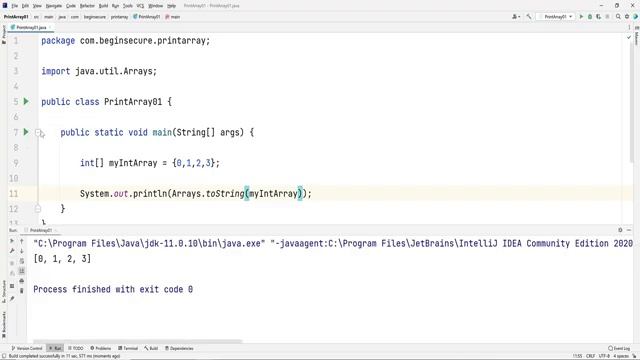Open the Build menu
This screenshot has height=360, width=640.
tap(103, 6)
